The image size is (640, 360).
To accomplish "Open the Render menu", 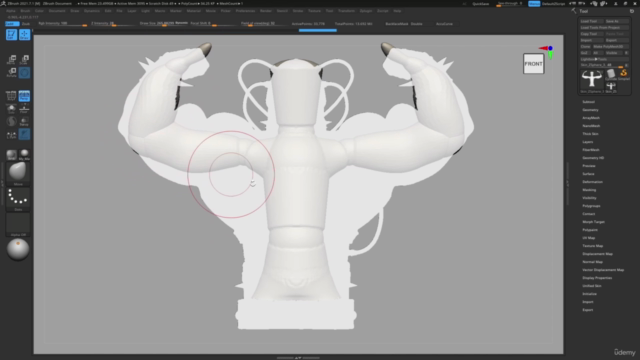I will [x=266, y=11].
